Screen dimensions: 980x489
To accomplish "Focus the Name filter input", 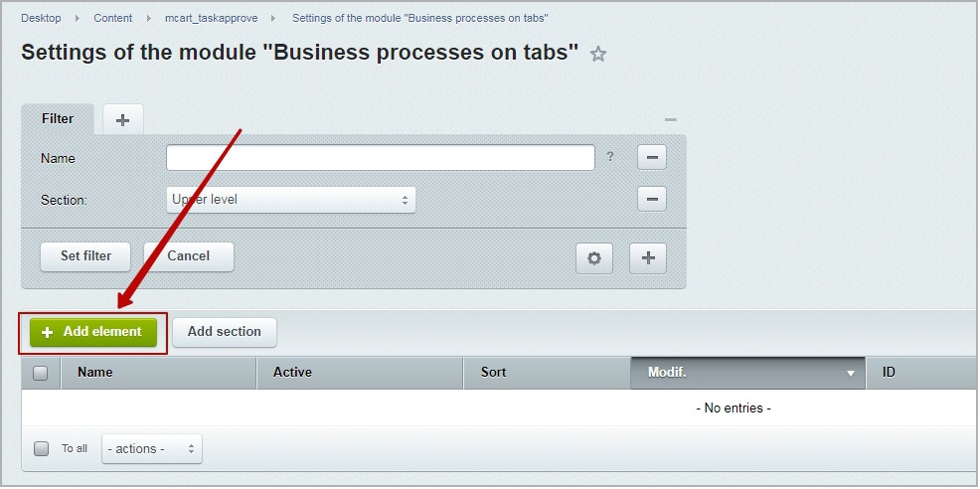I will coord(381,158).
